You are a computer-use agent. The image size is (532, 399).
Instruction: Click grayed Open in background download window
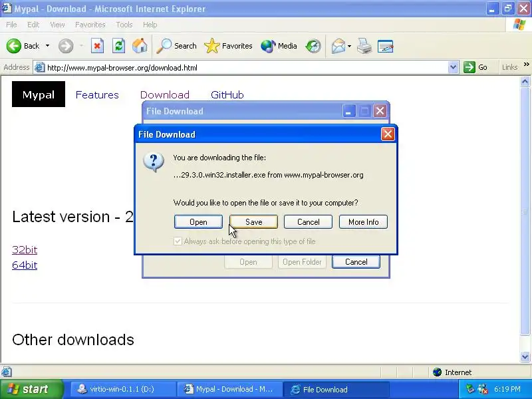tap(248, 262)
